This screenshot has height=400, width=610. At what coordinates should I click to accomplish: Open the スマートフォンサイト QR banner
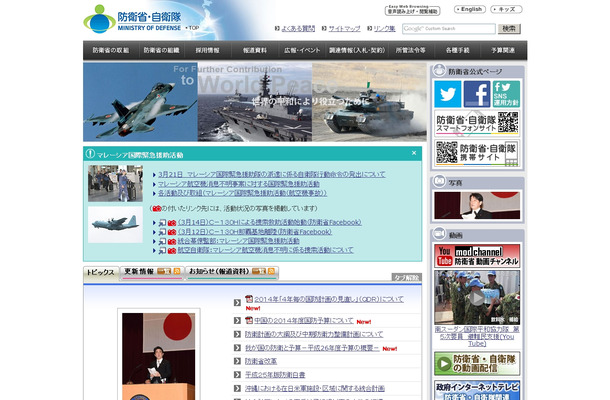pos(477,123)
